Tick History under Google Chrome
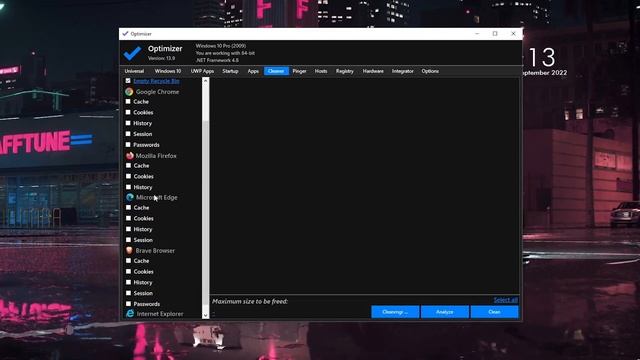The height and width of the screenshot is (360, 640). 128,123
